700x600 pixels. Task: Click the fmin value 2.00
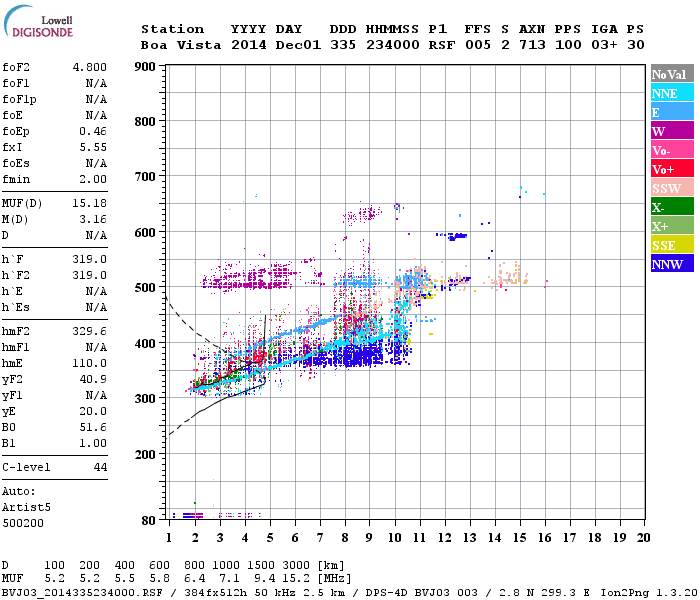pos(93,180)
